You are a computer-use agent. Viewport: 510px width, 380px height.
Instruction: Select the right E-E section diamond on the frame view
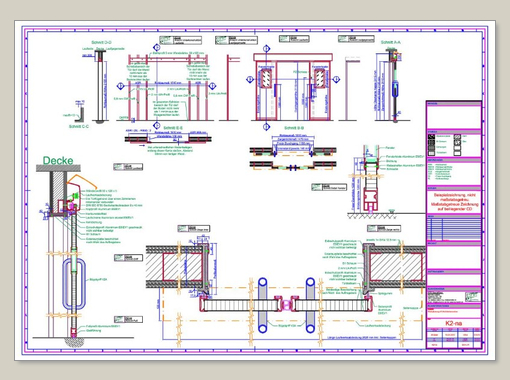[212, 86]
